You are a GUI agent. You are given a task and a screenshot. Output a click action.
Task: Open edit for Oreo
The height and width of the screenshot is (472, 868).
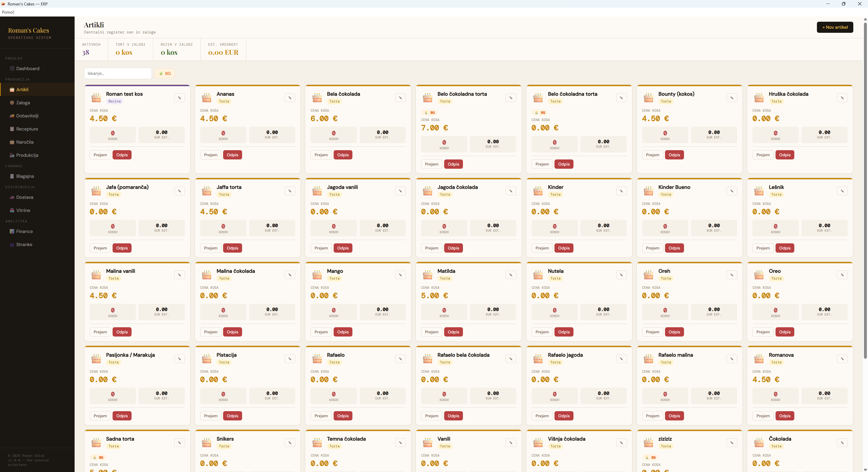842,275
